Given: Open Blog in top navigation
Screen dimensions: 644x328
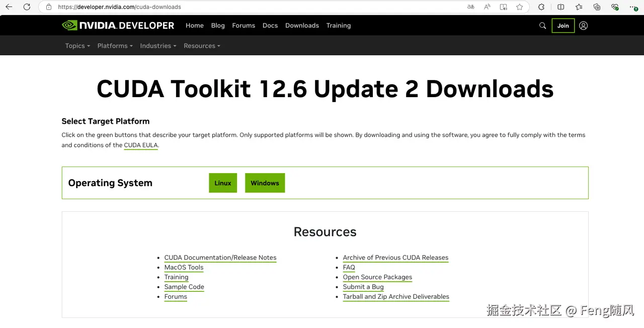Looking at the screenshot, I should 218,26.
